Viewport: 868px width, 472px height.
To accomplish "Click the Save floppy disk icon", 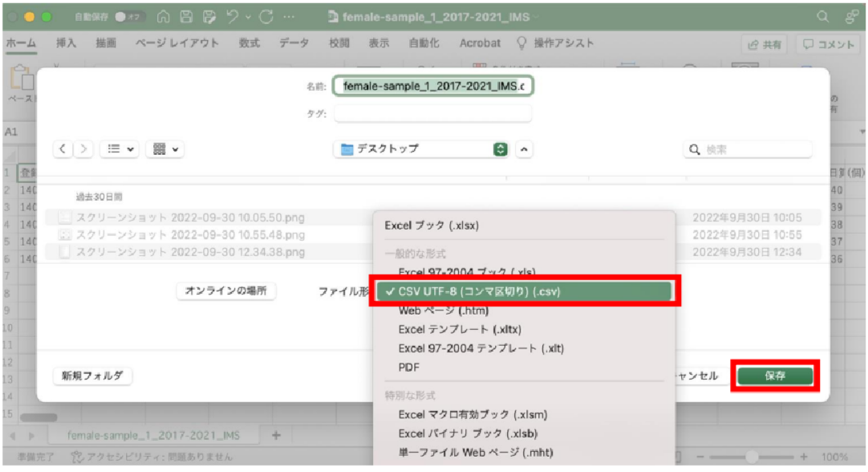I will coord(186,17).
